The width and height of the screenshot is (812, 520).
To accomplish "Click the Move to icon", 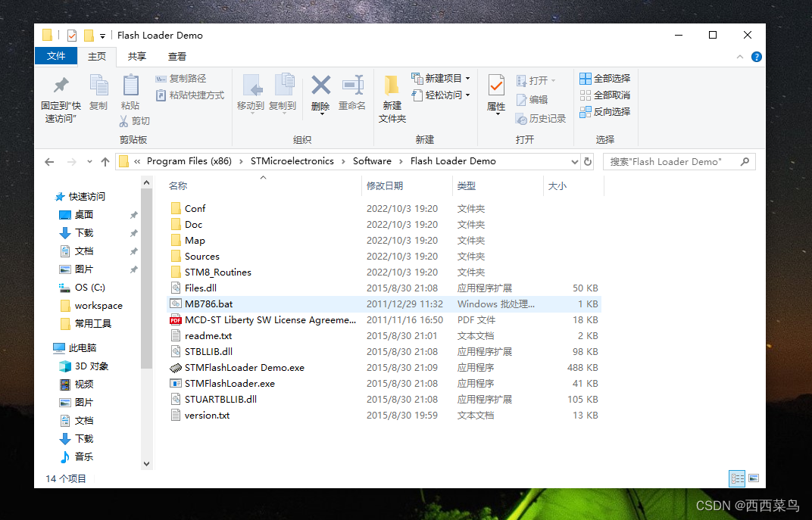I will 253,86.
